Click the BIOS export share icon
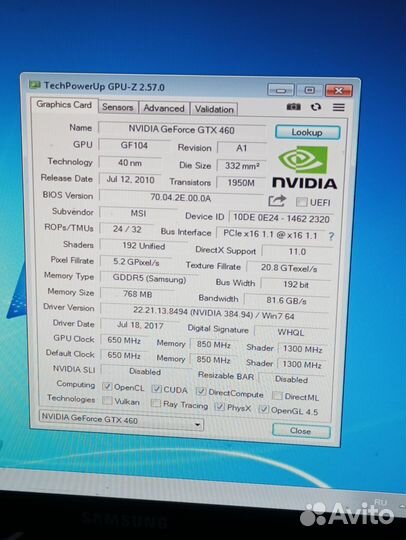Screen dimensions: 406x540 click(x=277, y=201)
